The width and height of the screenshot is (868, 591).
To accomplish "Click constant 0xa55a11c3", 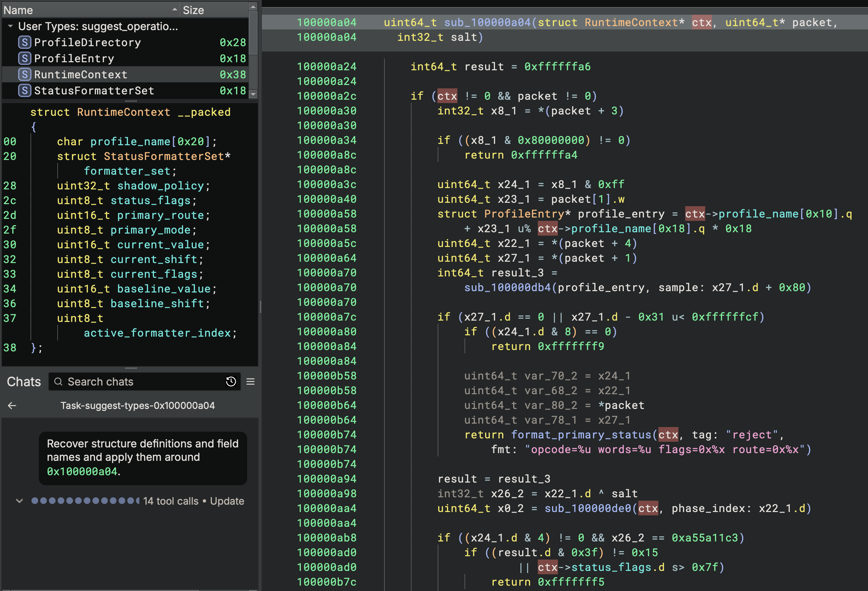I will [705, 537].
